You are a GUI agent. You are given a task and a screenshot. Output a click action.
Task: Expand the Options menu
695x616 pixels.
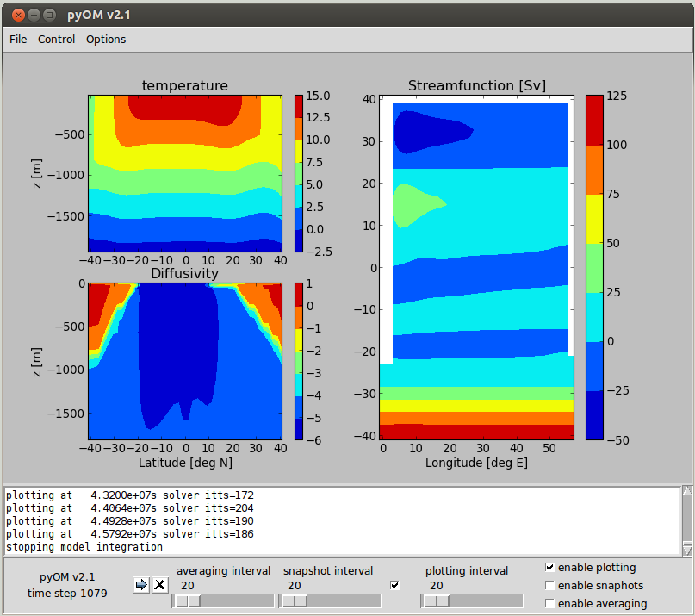pos(106,39)
